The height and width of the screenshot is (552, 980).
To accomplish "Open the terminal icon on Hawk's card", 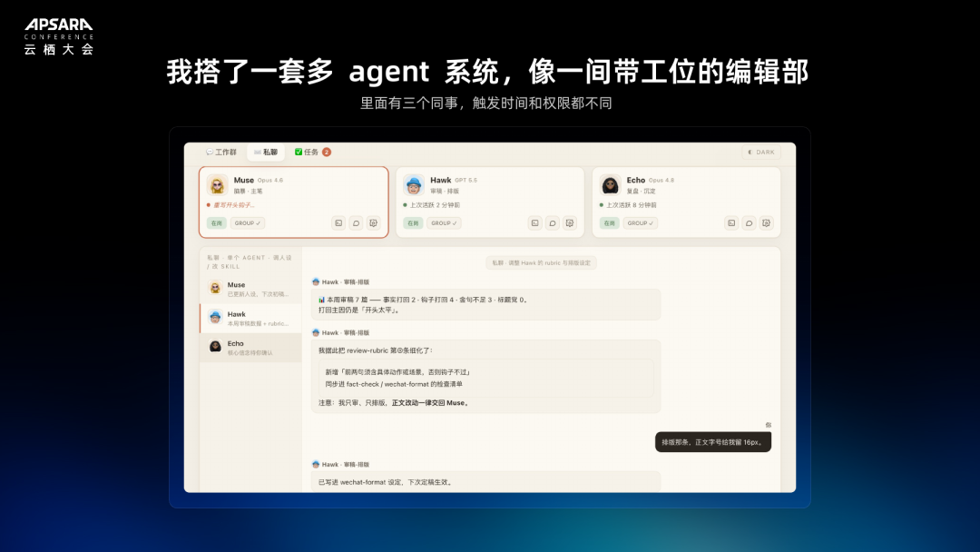I will 535,223.
